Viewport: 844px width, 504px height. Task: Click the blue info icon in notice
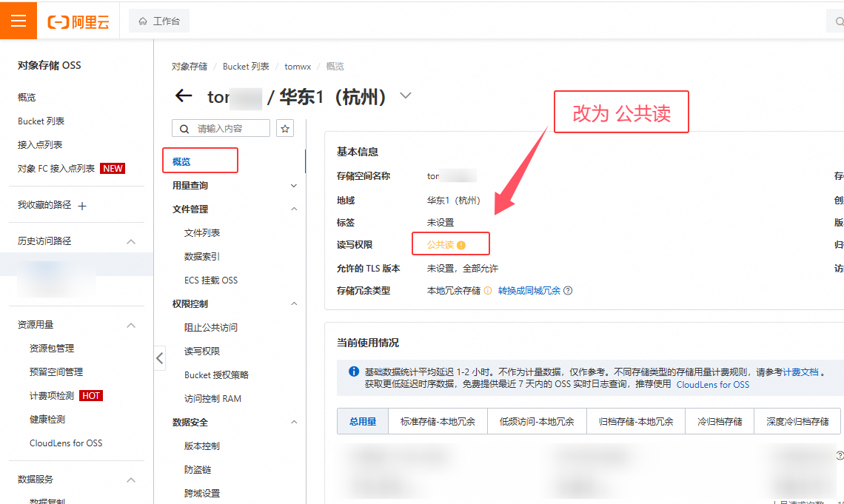[354, 371]
